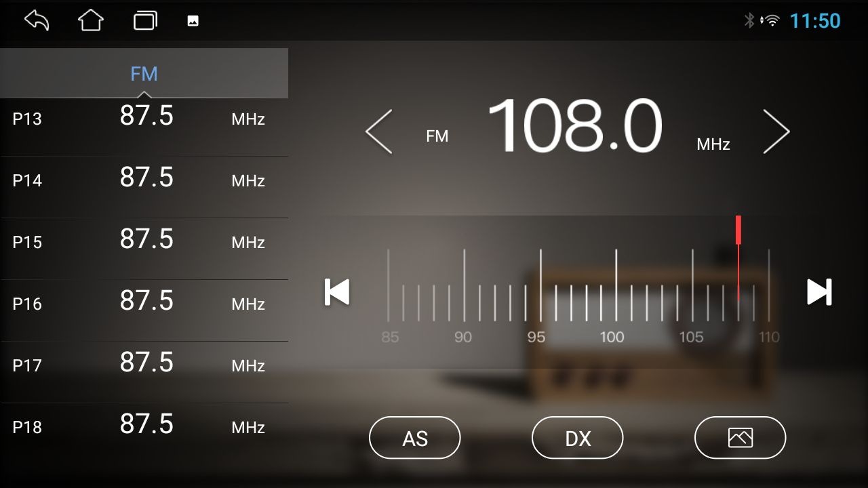This screenshot has height=488, width=868.
Task: Seek to next station
Action: [x=819, y=292]
